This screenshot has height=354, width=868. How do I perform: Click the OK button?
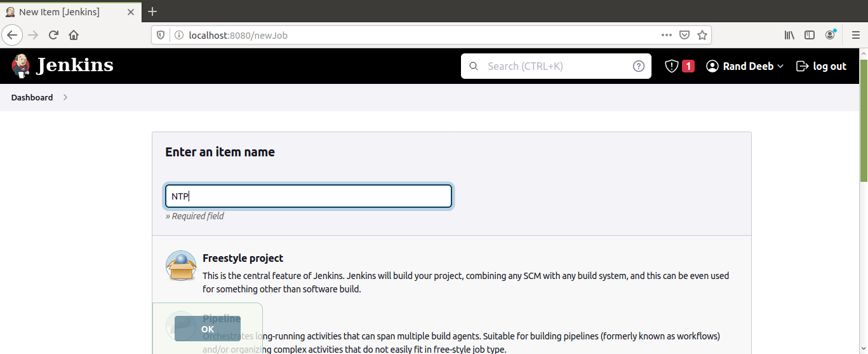click(208, 329)
